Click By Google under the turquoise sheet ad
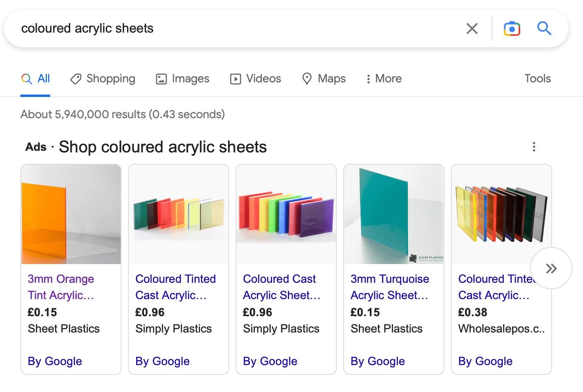 coord(378,361)
